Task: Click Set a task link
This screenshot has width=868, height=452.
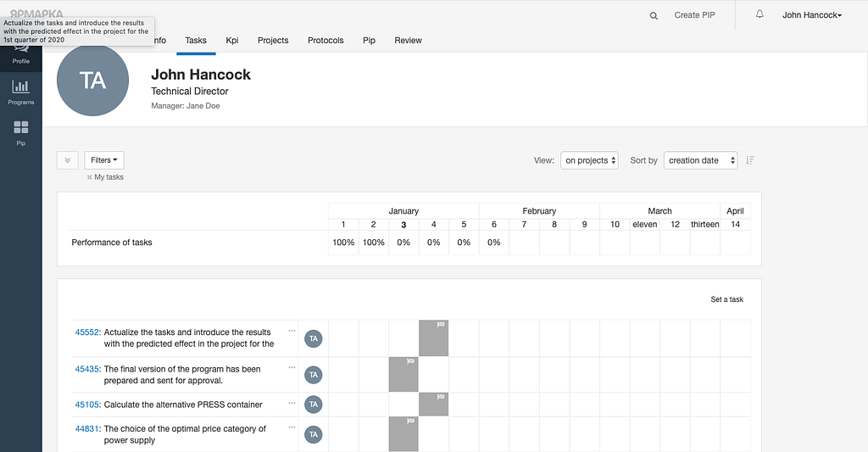Action: pyautogui.click(x=726, y=299)
